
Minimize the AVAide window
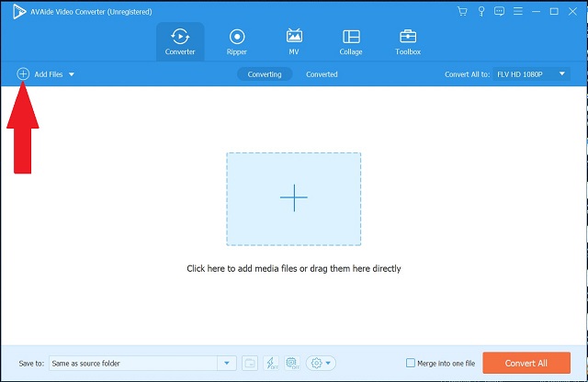[537, 12]
